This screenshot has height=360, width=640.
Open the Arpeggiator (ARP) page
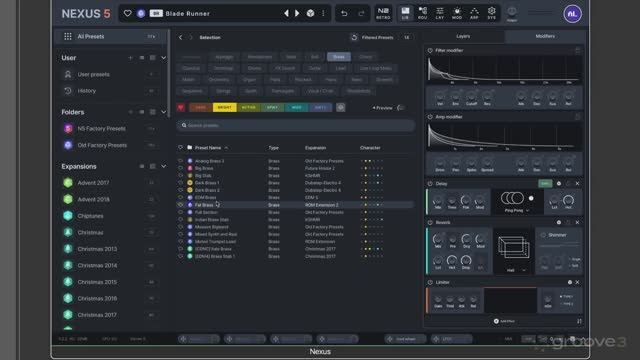(474, 13)
